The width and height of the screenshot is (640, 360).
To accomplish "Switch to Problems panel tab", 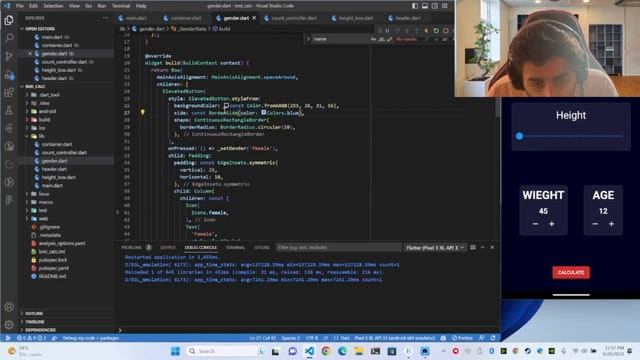I will coord(131,247).
